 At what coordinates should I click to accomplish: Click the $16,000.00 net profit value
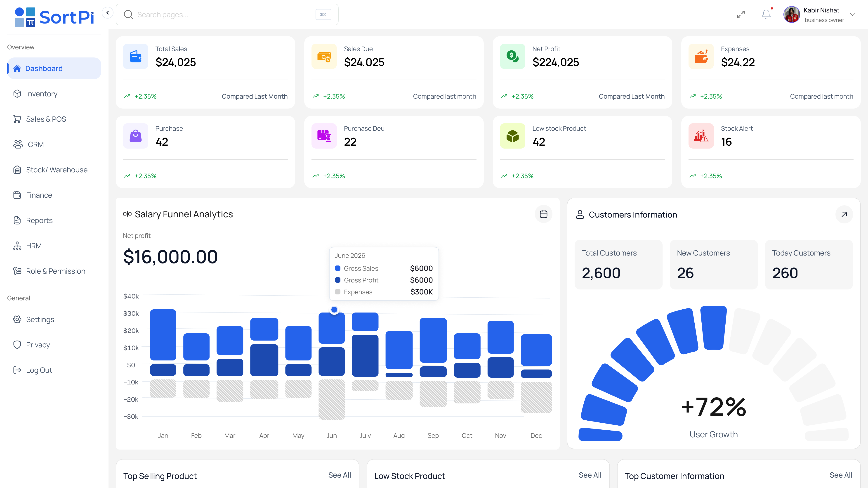(170, 257)
